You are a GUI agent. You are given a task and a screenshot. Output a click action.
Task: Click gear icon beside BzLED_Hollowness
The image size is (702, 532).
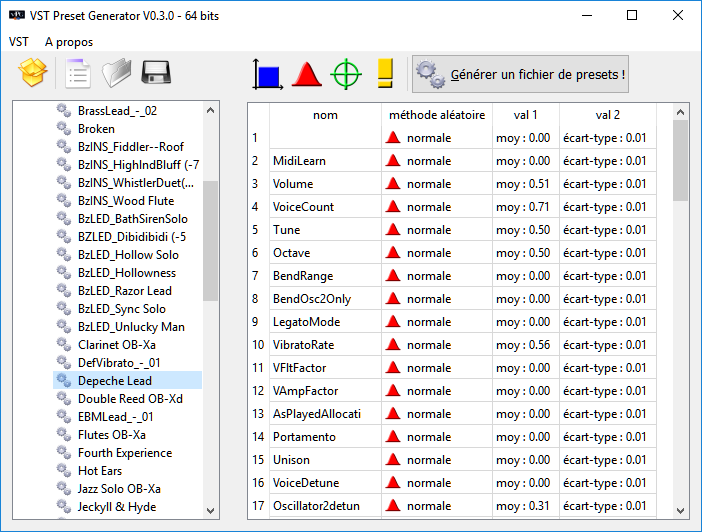(x=64, y=272)
